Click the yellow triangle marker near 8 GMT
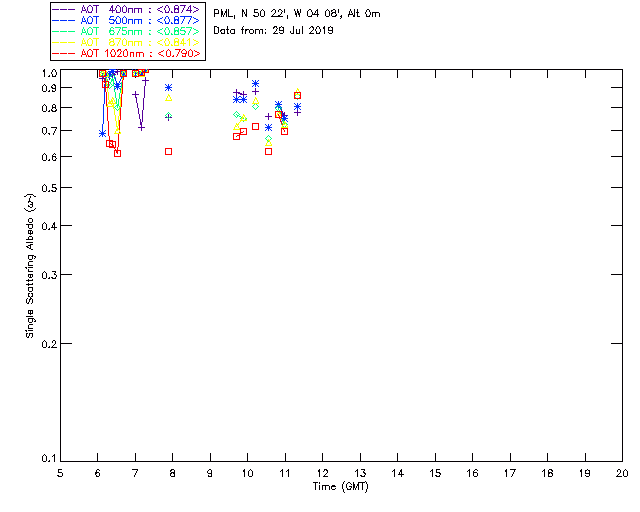The image size is (640, 512). click(168, 98)
